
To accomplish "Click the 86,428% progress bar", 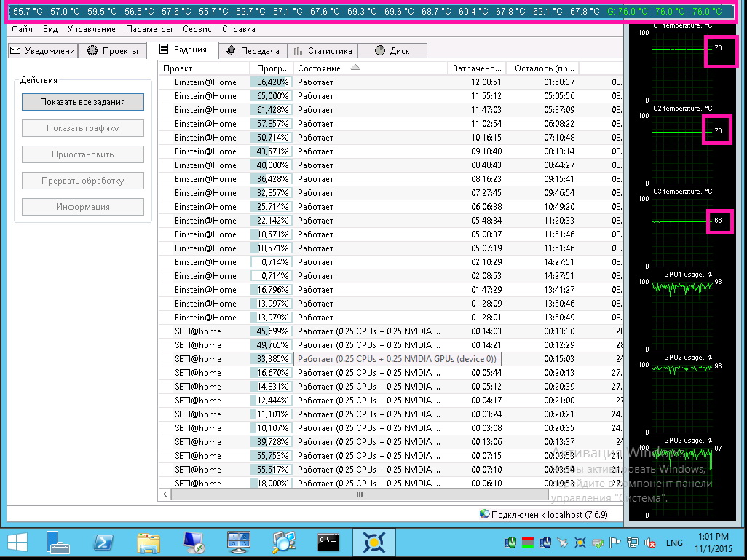I will pyautogui.click(x=272, y=82).
